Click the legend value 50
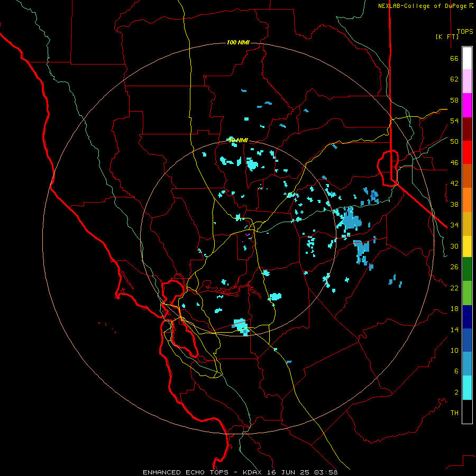The height and width of the screenshot is (476, 476). point(454,142)
